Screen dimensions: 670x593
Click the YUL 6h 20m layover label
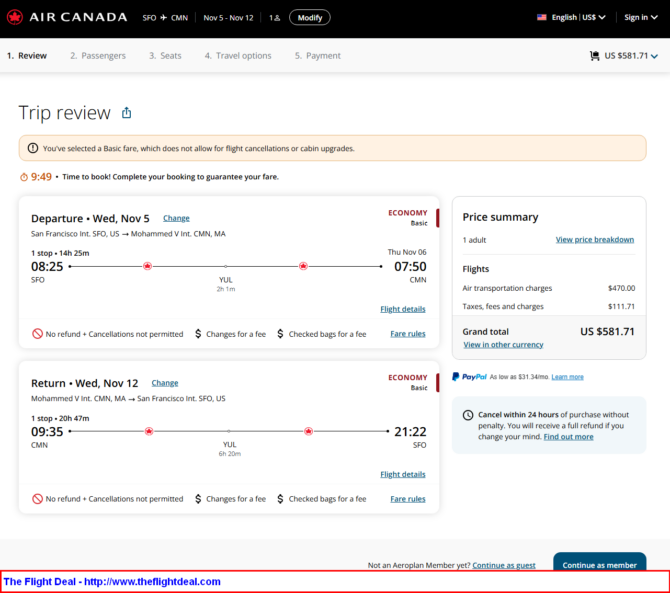click(229, 449)
